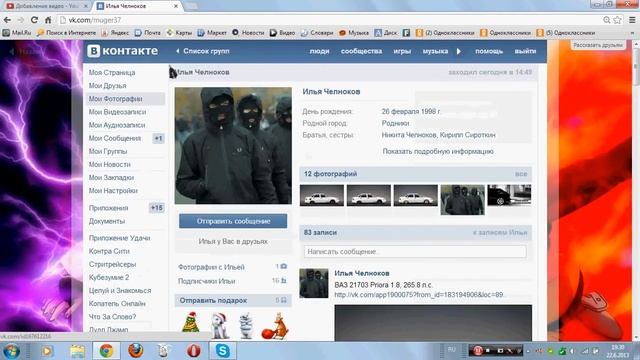The height and width of the screenshot is (360, 640).
Task: Open Мои Друзья in the sidebar
Action: (x=107, y=86)
